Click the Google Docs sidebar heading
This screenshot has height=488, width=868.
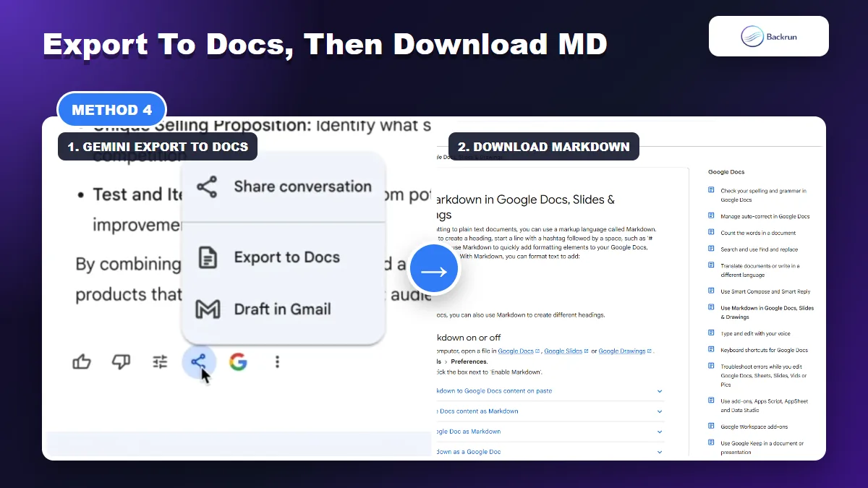726,172
